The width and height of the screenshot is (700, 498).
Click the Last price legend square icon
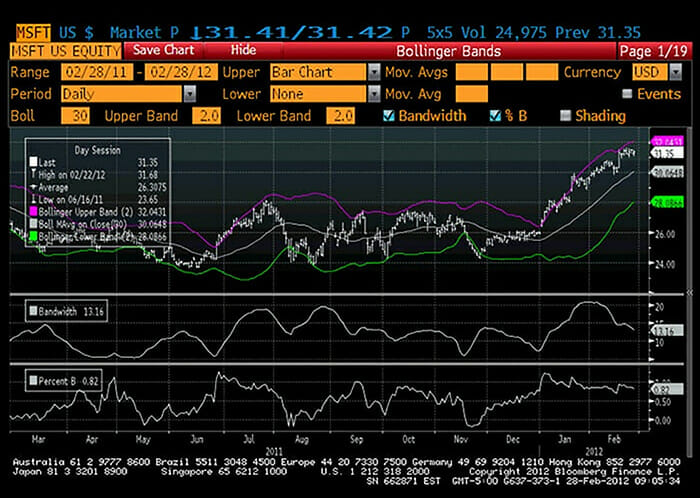pos(33,161)
